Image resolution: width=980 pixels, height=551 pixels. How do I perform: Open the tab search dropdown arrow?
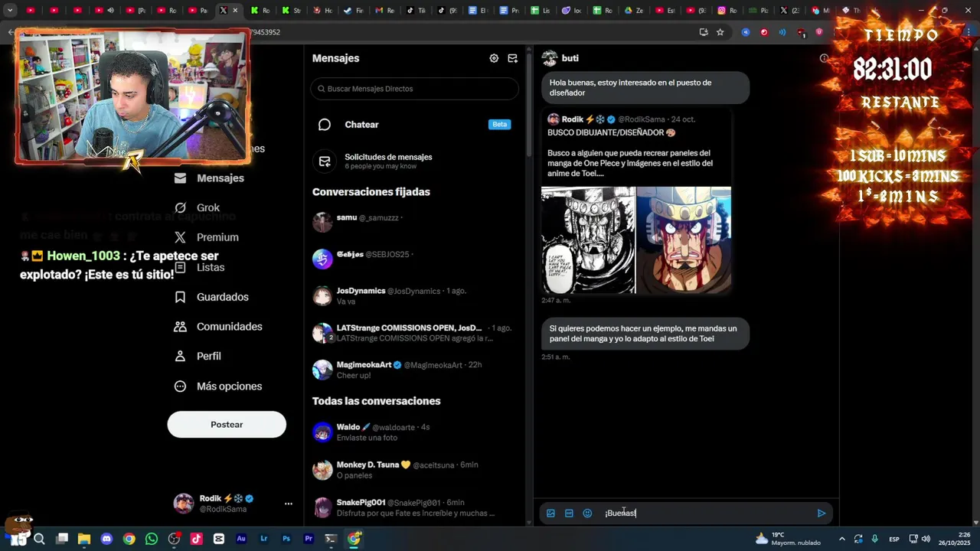click(x=10, y=11)
